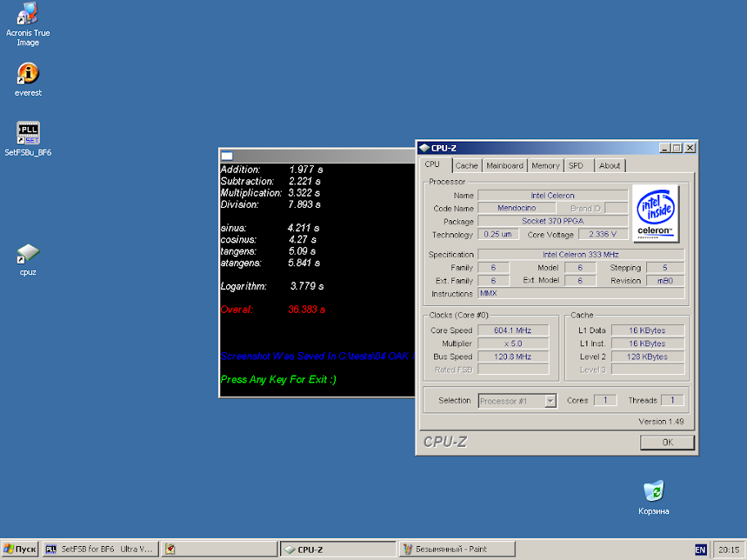Click the Intel Celeron 333 MHz specification
This screenshot has height=560, width=747.
(x=581, y=255)
